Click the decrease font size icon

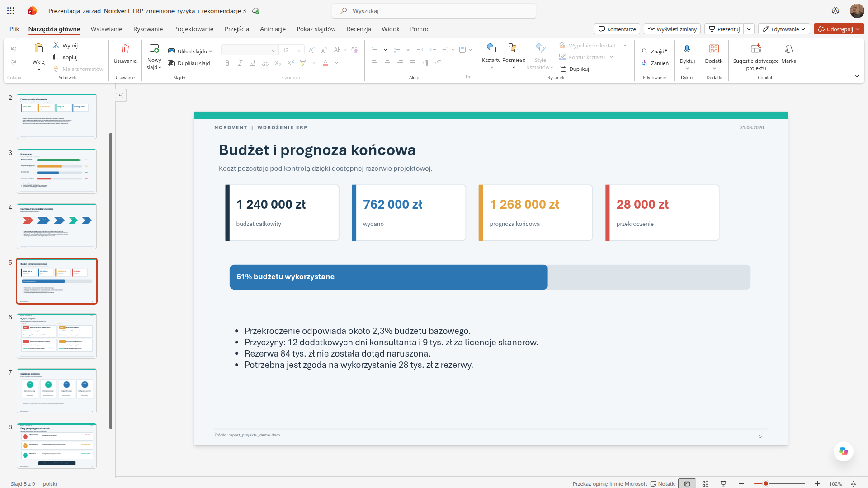pos(324,50)
